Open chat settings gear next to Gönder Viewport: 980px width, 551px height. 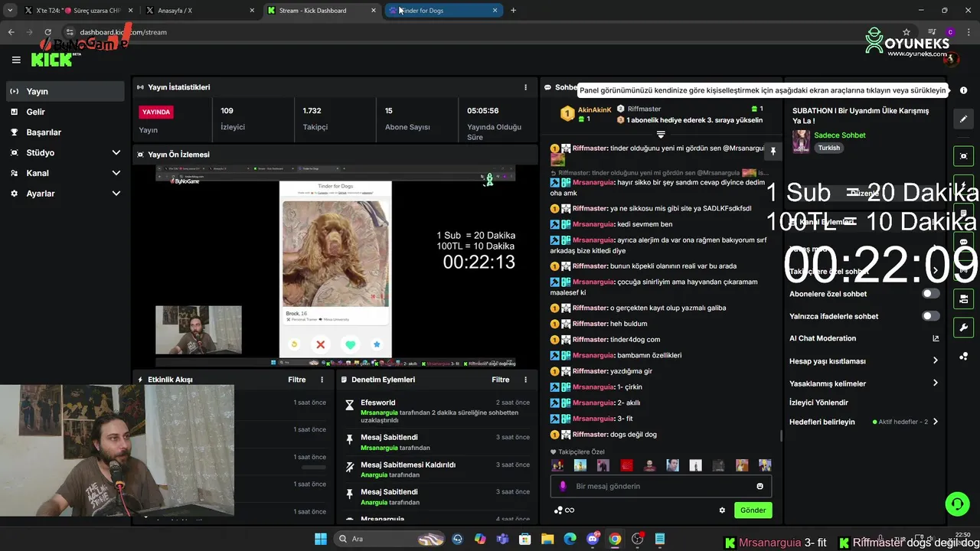coord(722,510)
